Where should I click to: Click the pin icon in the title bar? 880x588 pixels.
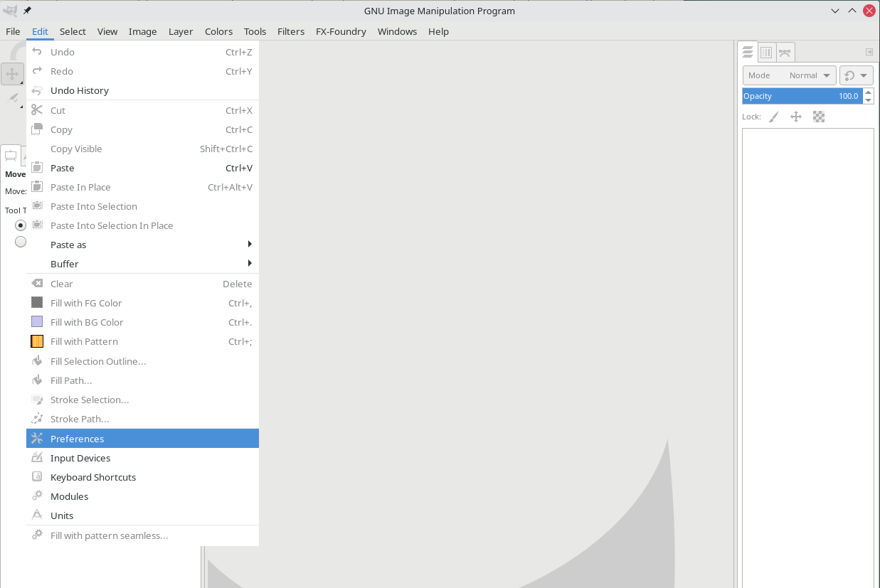pyautogui.click(x=27, y=11)
